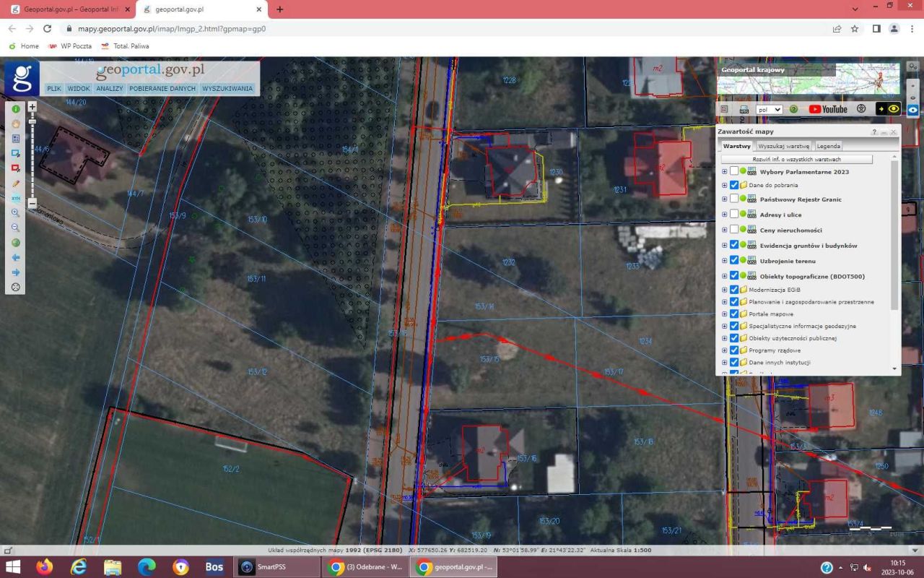Uncheck the Modernizacja EGiB layer group
This screenshot has height=578, width=924.
point(734,289)
